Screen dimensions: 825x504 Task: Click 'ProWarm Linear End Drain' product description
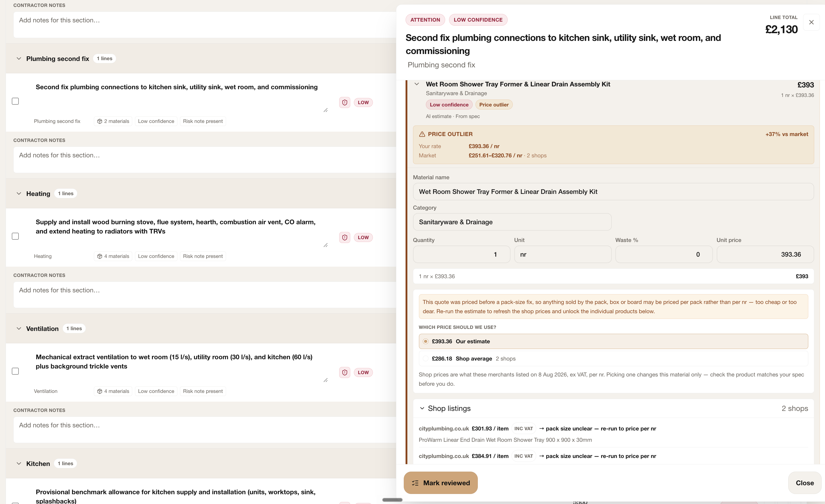click(505, 440)
